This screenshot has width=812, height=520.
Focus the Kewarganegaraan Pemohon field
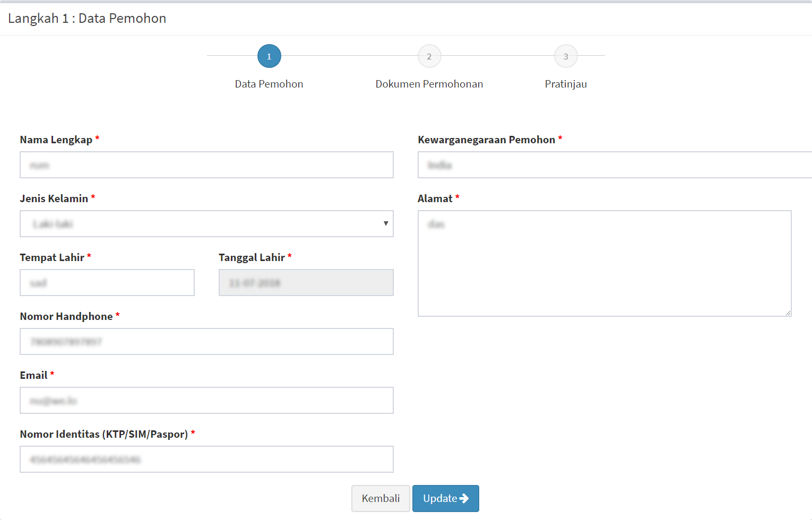tap(615, 165)
